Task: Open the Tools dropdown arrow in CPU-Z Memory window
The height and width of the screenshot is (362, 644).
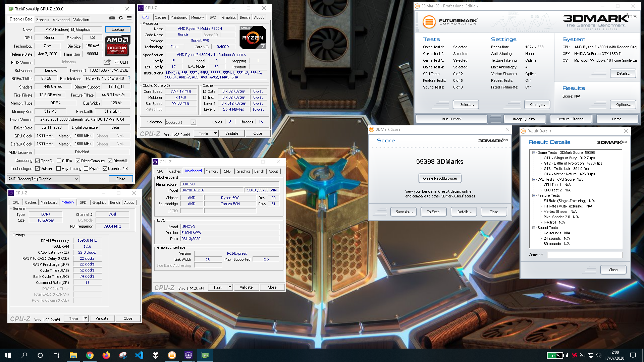Action: [x=86, y=318]
